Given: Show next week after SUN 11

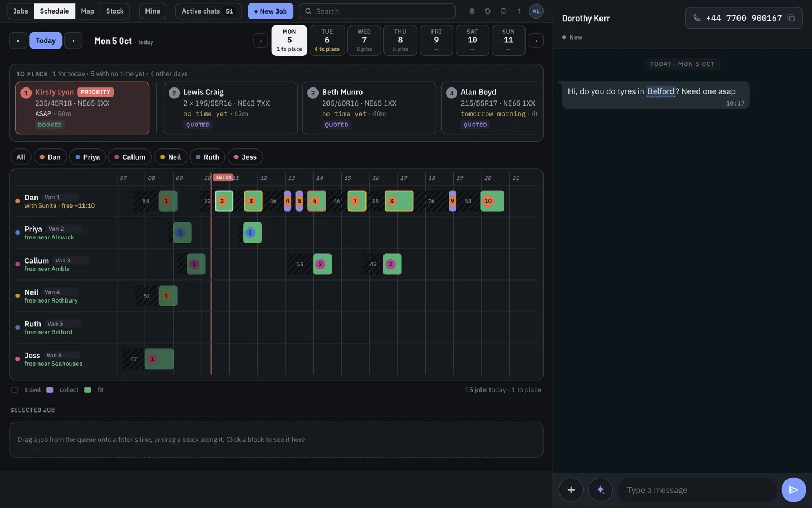Looking at the screenshot, I should (536, 41).
